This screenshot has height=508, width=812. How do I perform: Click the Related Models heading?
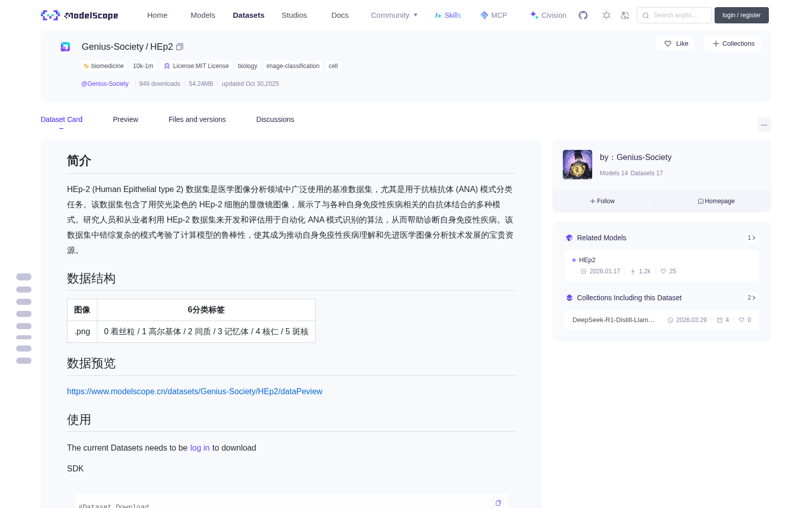601,238
